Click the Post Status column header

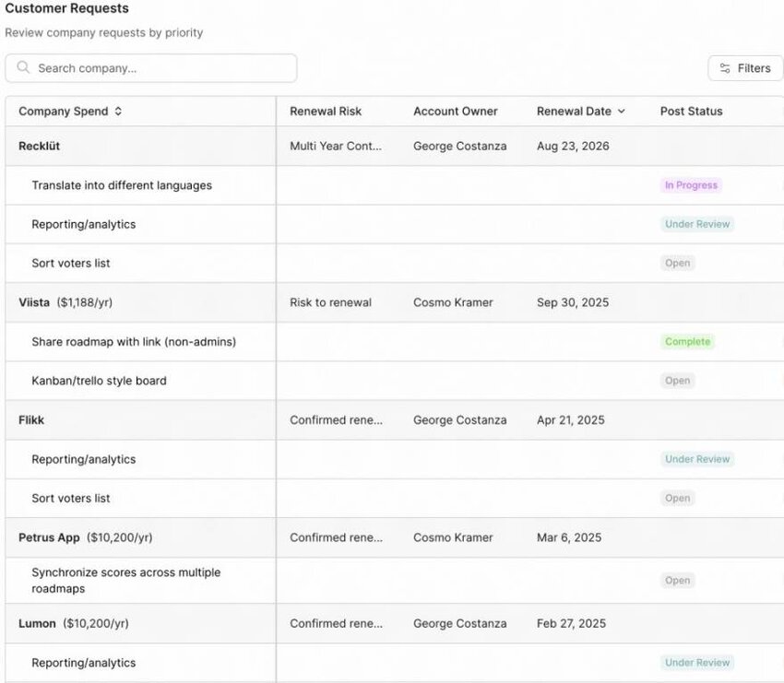[691, 112]
